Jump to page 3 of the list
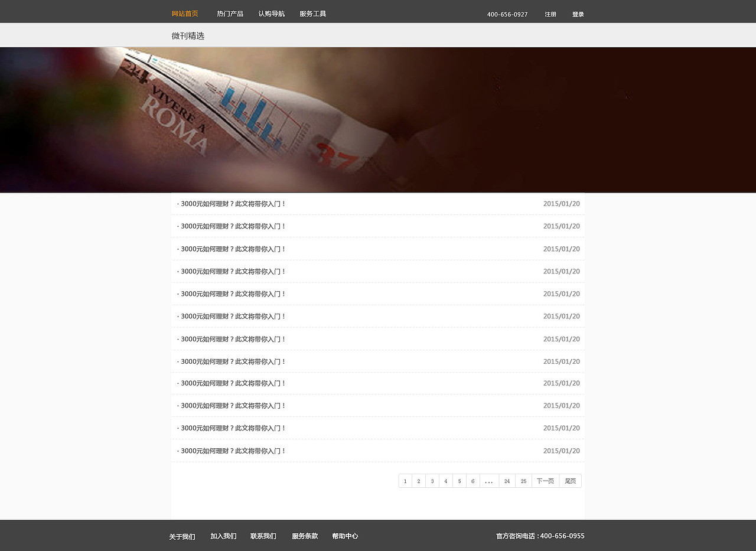The height and width of the screenshot is (551, 756). 432,481
